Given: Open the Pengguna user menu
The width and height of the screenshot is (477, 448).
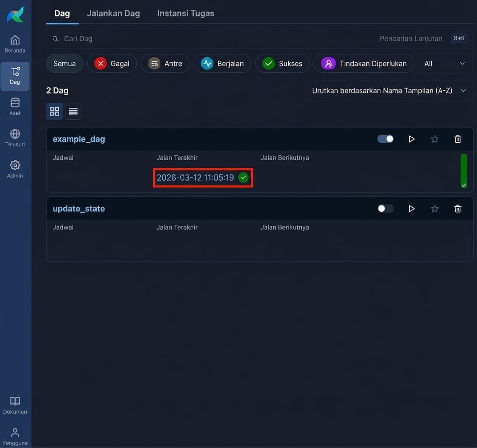Looking at the screenshot, I should tap(15, 437).
